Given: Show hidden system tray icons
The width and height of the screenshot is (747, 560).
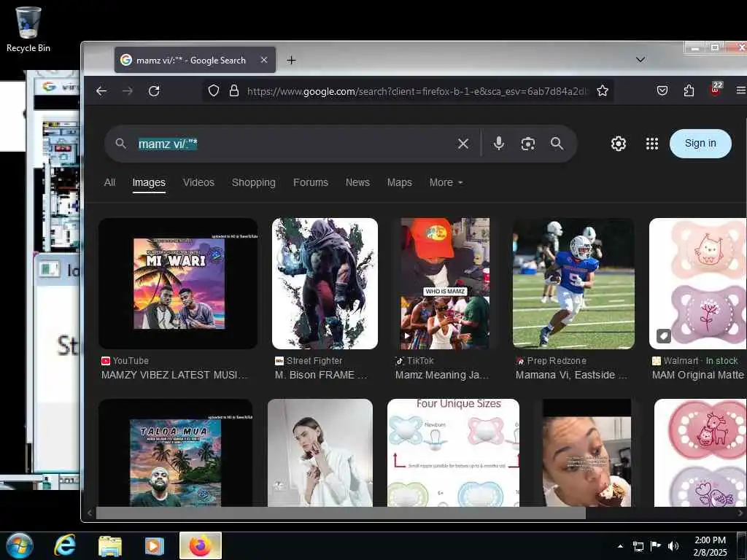Looking at the screenshot, I should pos(620,546).
